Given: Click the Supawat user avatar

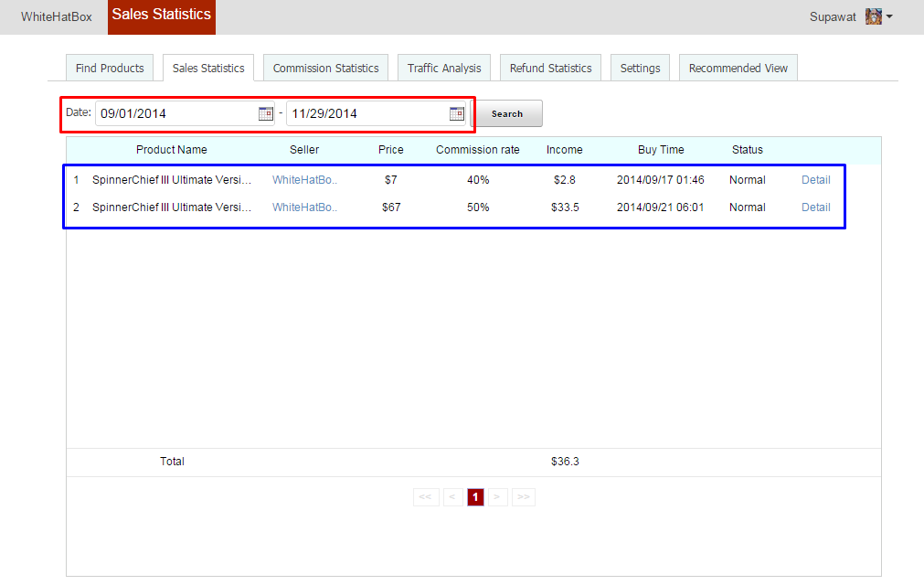Looking at the screenshot, I should pyautogui.click(x=874, y=16).
